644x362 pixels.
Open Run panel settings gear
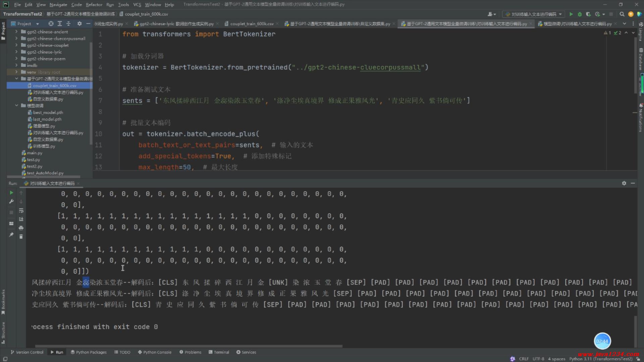pos(624,183)
